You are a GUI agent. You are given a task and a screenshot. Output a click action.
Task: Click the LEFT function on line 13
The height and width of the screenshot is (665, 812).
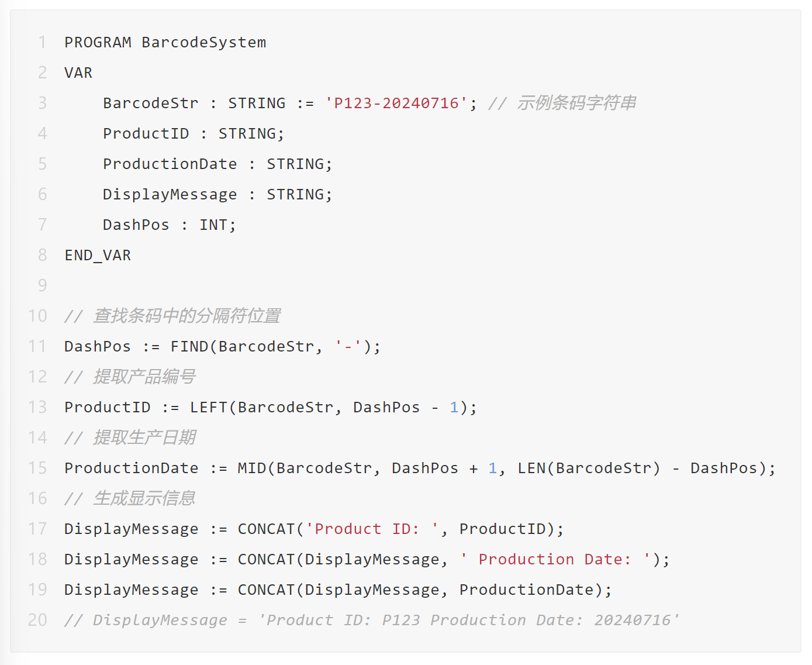pyautogui.click(x=209, y=407)
